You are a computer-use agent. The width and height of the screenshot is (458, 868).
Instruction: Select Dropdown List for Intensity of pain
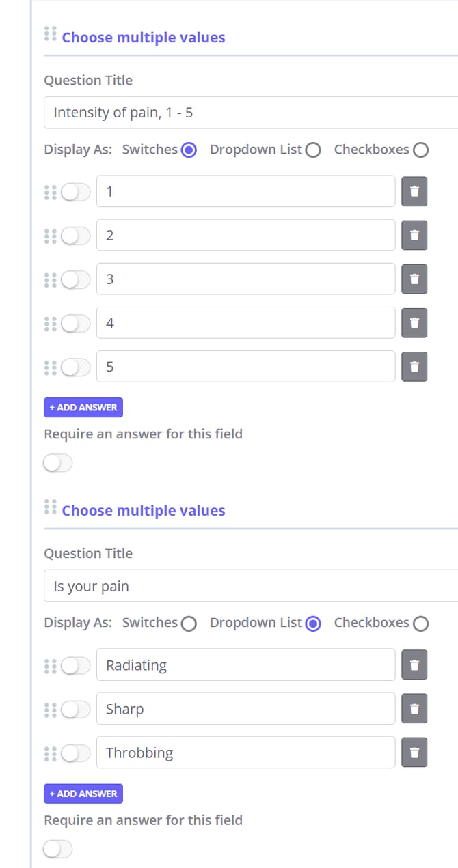point(313,150)
